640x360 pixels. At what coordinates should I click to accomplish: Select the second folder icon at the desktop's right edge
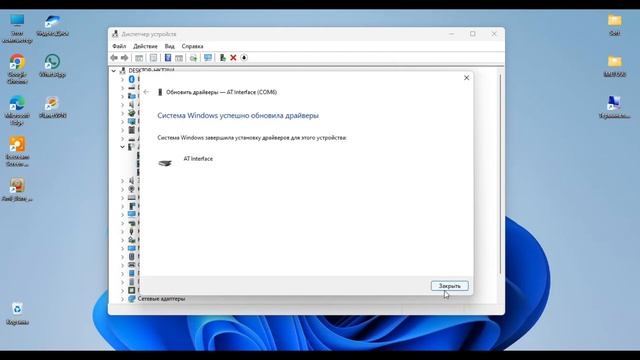pyautogui.click(x=615, y=66)
